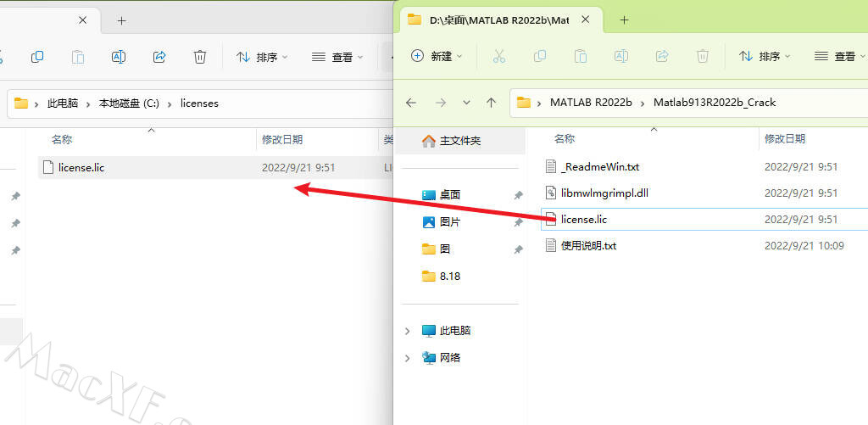
Task: Click 此电脑 breadcrumb in left address bar
Action: coord(63,103)
